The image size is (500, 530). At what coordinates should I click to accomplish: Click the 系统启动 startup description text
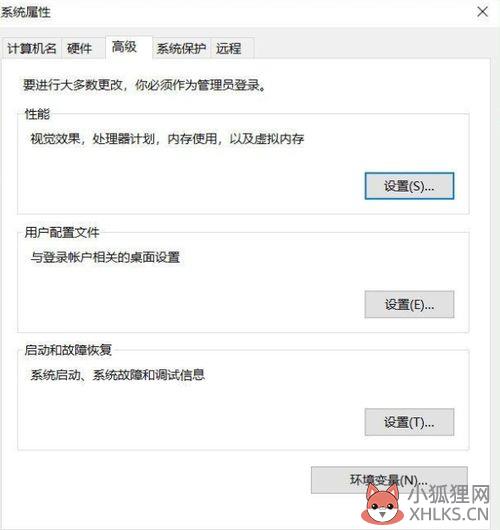(118, 375)
